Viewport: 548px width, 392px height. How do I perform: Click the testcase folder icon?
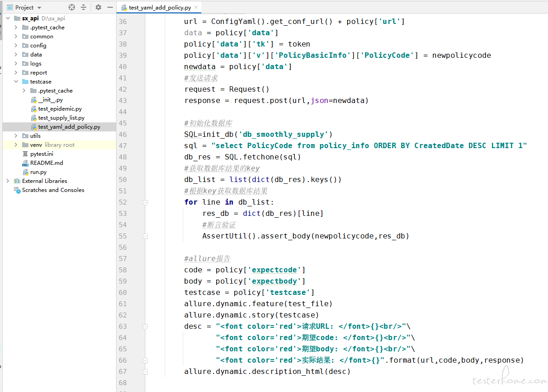click(26, 82)
